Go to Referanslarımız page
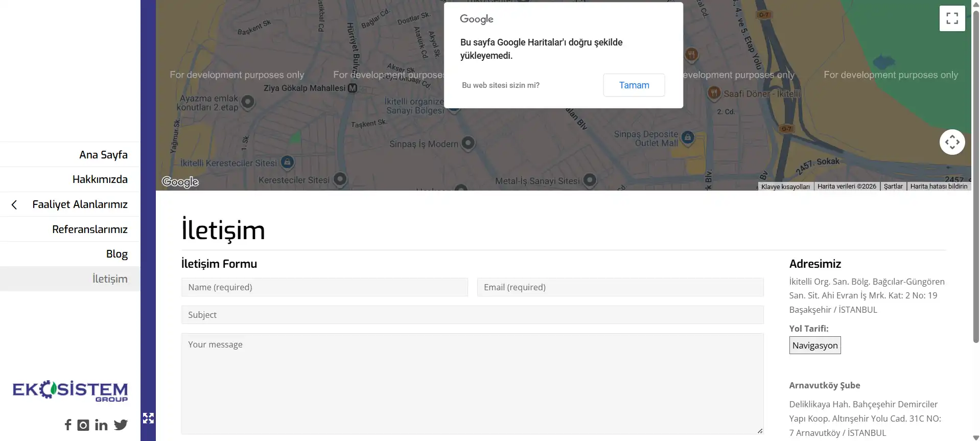This screenshot has height=441, width=980. tap(90, 229)
